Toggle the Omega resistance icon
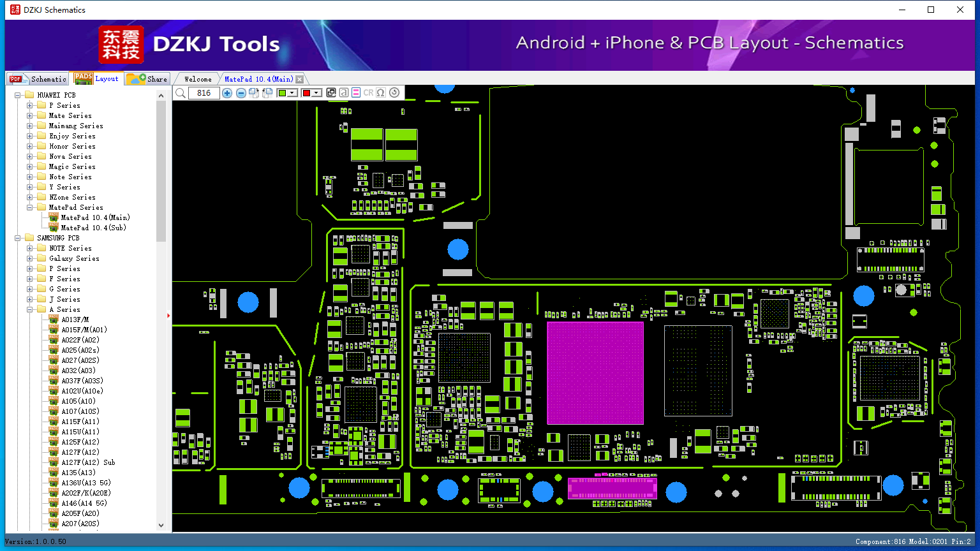The width and height of the screenshot is (980, 551). click(x=381, y=92)
